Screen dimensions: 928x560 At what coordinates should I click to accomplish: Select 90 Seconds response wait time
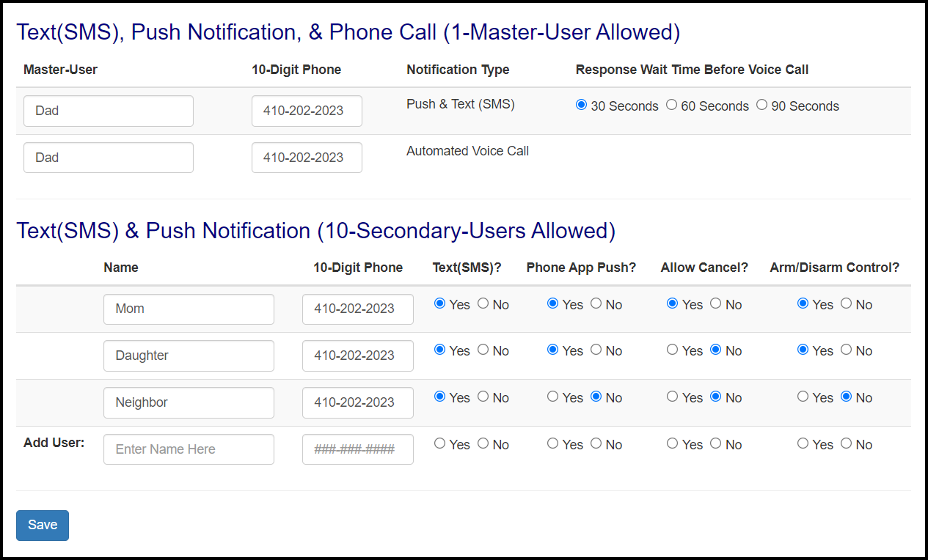761,105
